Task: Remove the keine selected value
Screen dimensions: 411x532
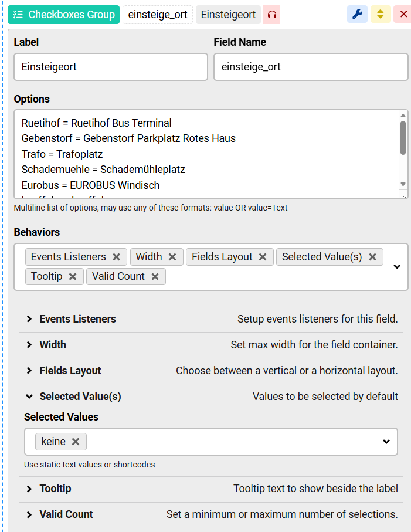Action: (75, 442)
